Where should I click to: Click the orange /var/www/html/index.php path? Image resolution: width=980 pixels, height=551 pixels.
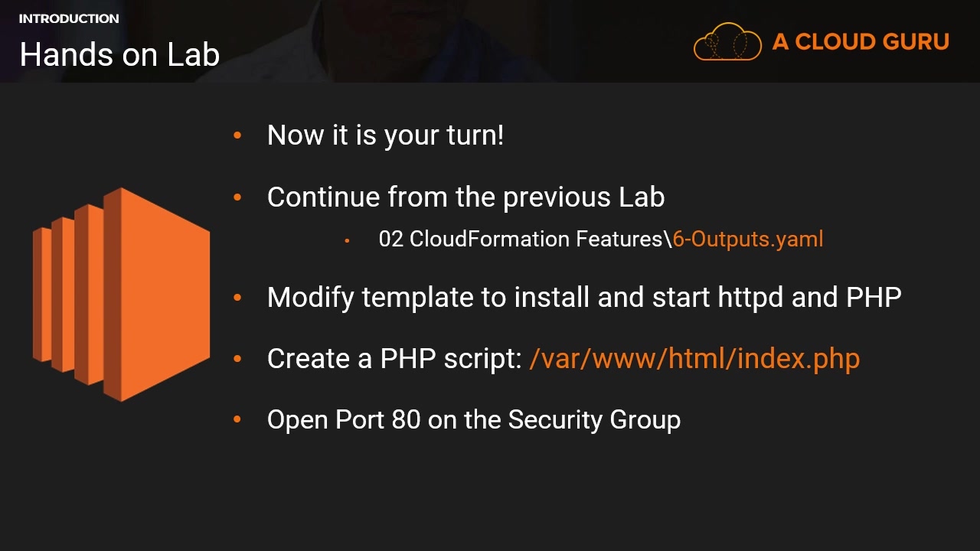point(694,358)
